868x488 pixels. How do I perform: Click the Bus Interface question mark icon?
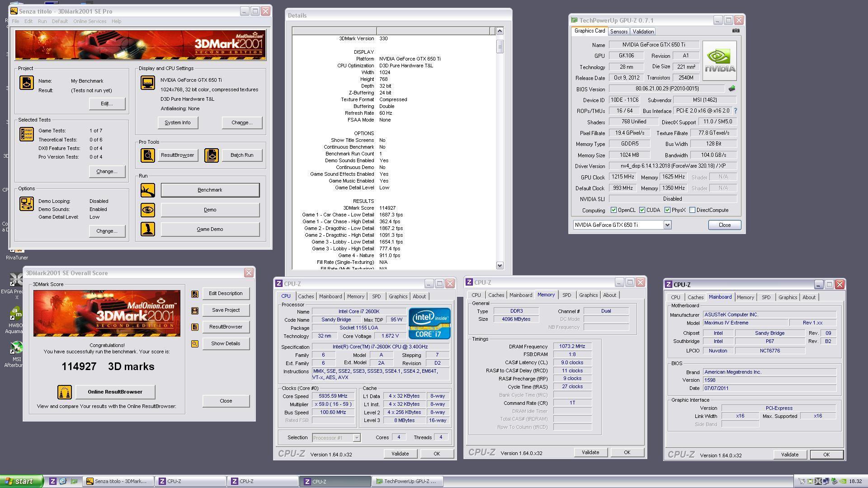point(735,111)
